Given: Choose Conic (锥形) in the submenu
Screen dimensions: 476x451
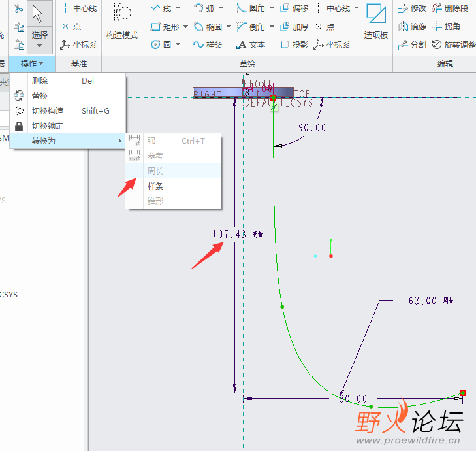Looking at the screenshot, I should (x=173, y=201).
